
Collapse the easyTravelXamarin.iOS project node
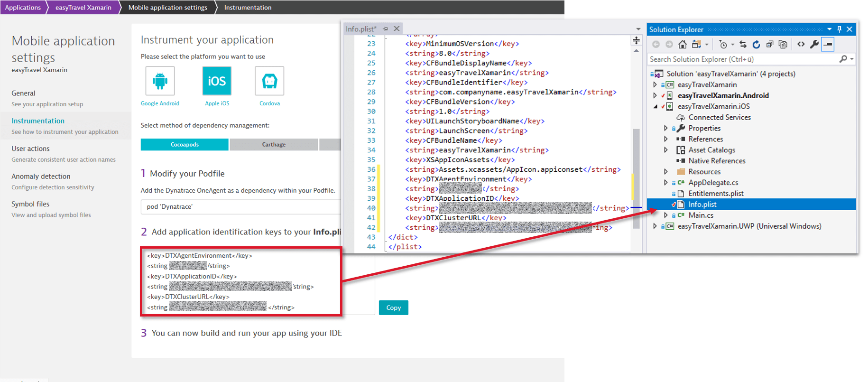click(x=655, y=106)
